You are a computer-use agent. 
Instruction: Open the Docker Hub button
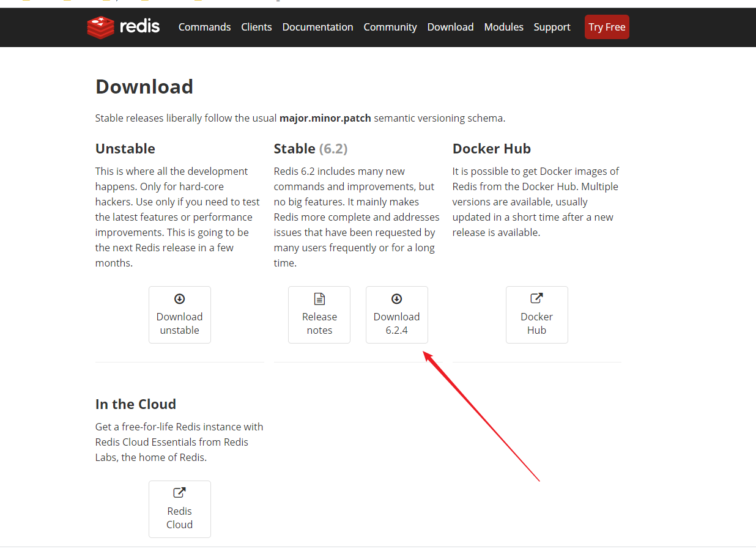(537, 315)
